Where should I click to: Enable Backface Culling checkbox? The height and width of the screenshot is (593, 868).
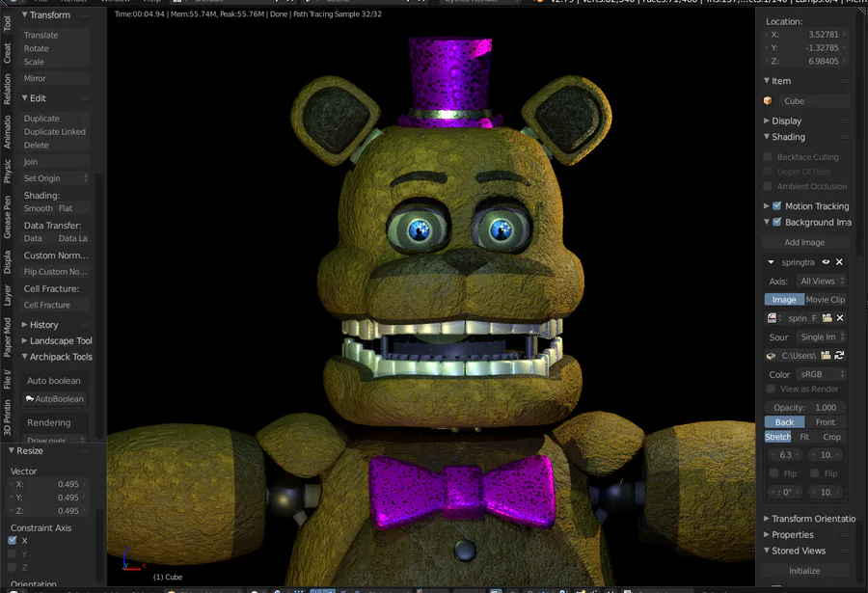pyautogui.click(x=768, y=157)
